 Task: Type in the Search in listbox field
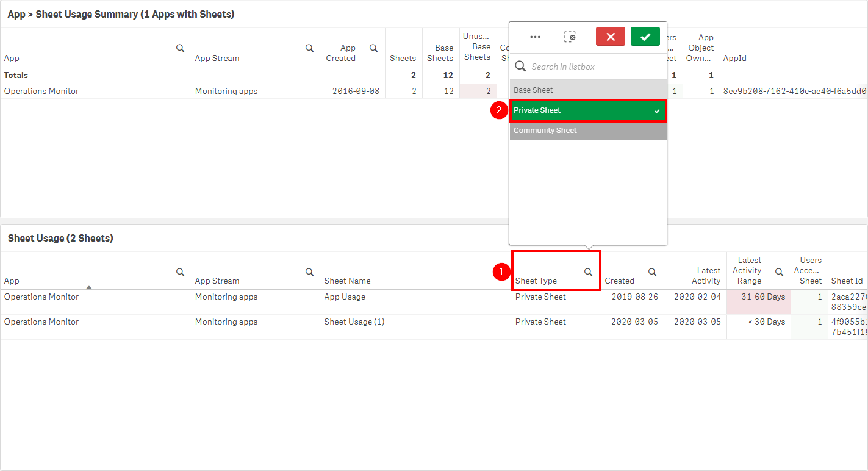coord(595,67)
